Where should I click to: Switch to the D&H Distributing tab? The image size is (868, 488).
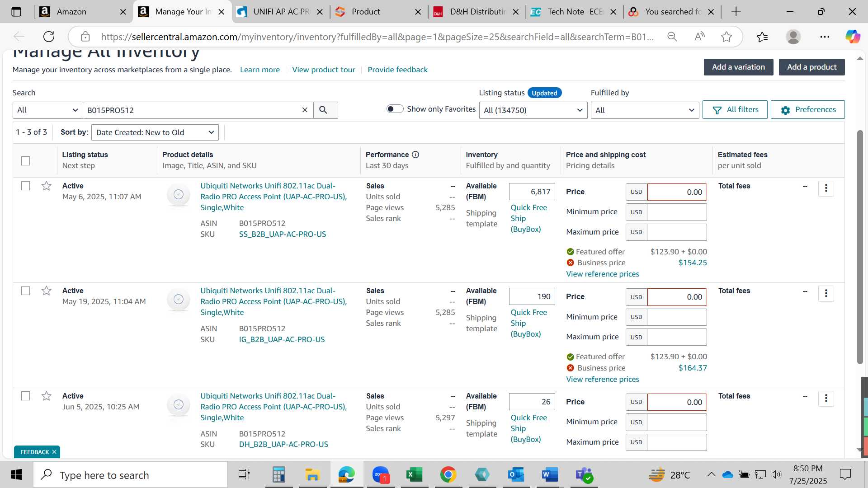click(477, 12)
